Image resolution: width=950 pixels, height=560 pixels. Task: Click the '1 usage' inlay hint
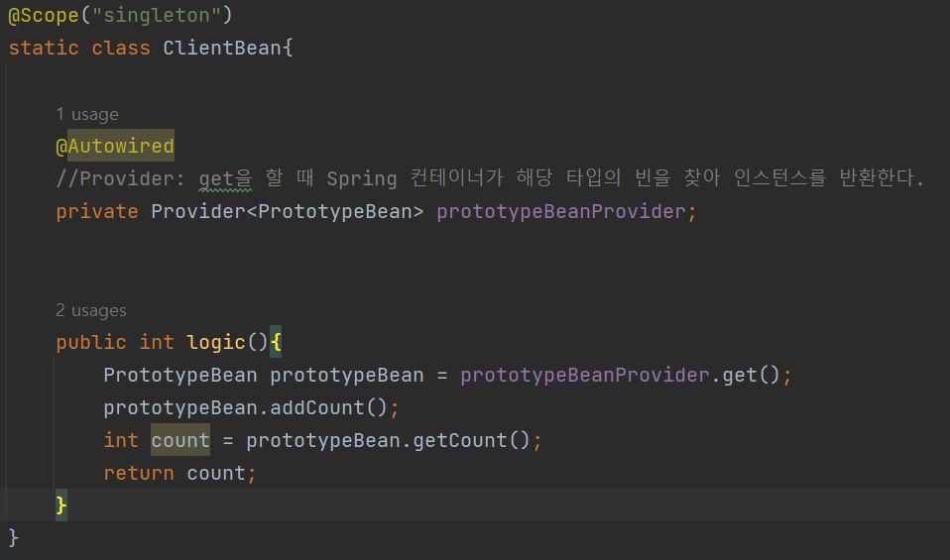[x=87, y=114]
